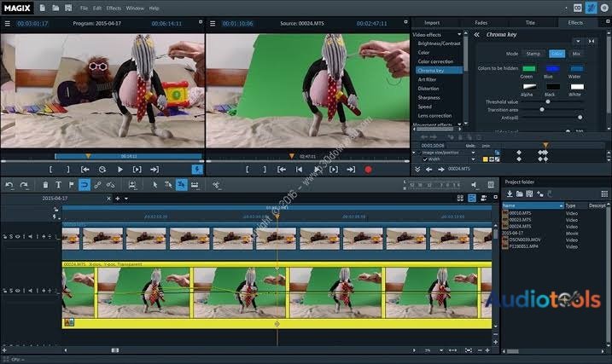The image size is (612, 364).
Task: Collapse keyframe panel with double-down chevron
Action: (x=417, y=169)
